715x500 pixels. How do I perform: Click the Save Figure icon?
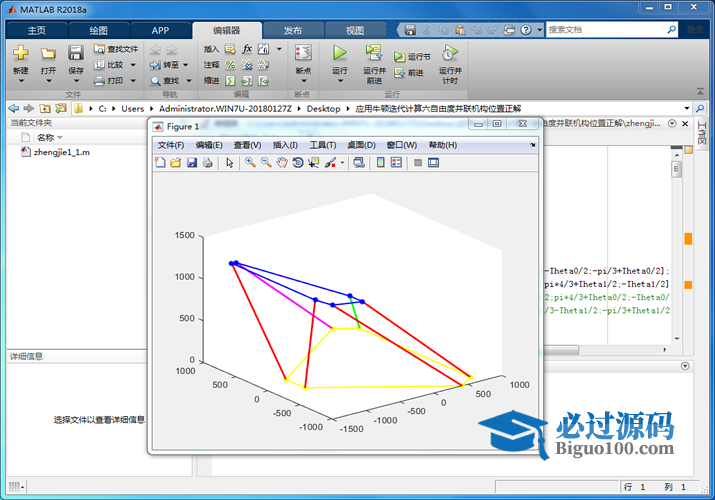[192, 163]
